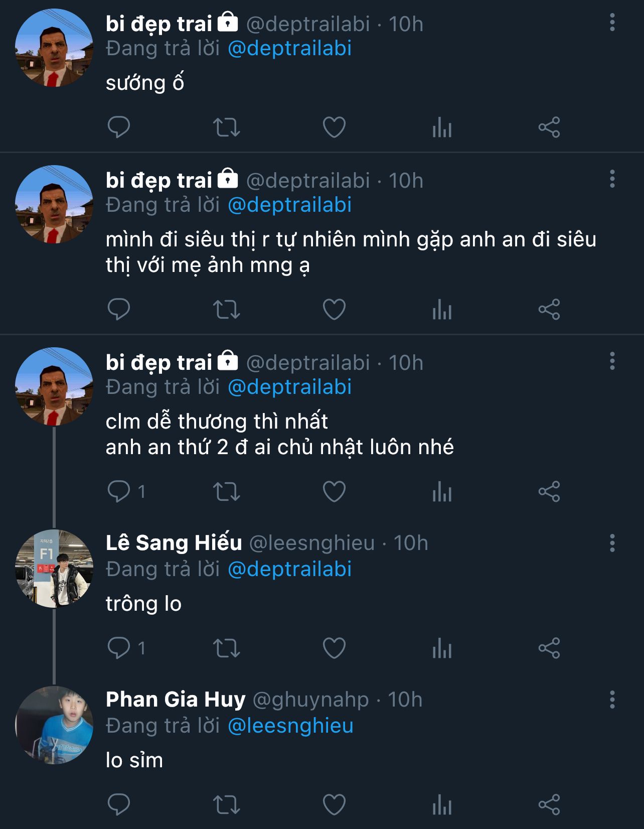View analytics of the "trông lo" reply
This screenshot has width=644, height=829.
(x=442, y=648)
